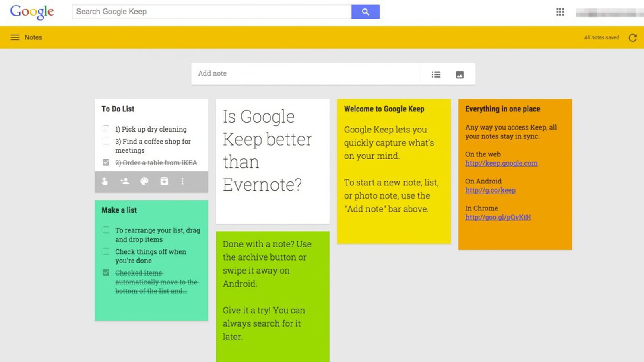Open the 'Everything in one place' note title

[503, 109]
